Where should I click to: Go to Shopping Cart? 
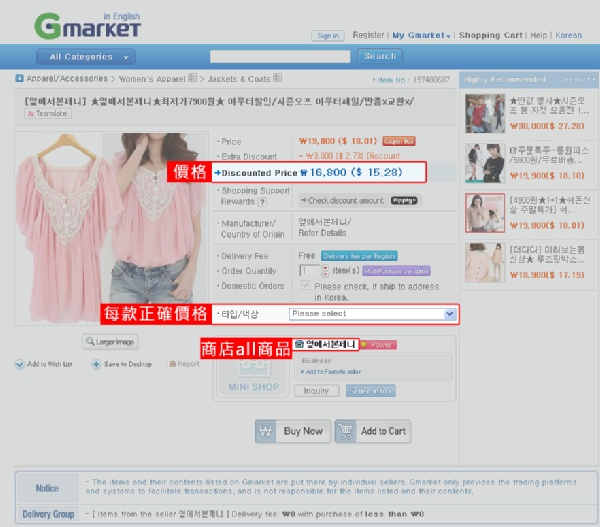[491, 35]
